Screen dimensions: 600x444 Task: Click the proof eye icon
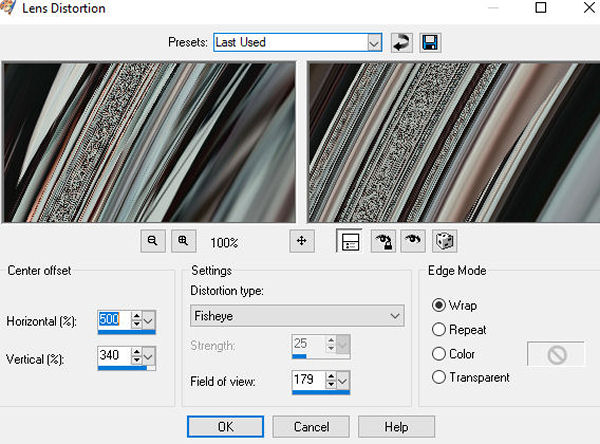pos(413,241)
